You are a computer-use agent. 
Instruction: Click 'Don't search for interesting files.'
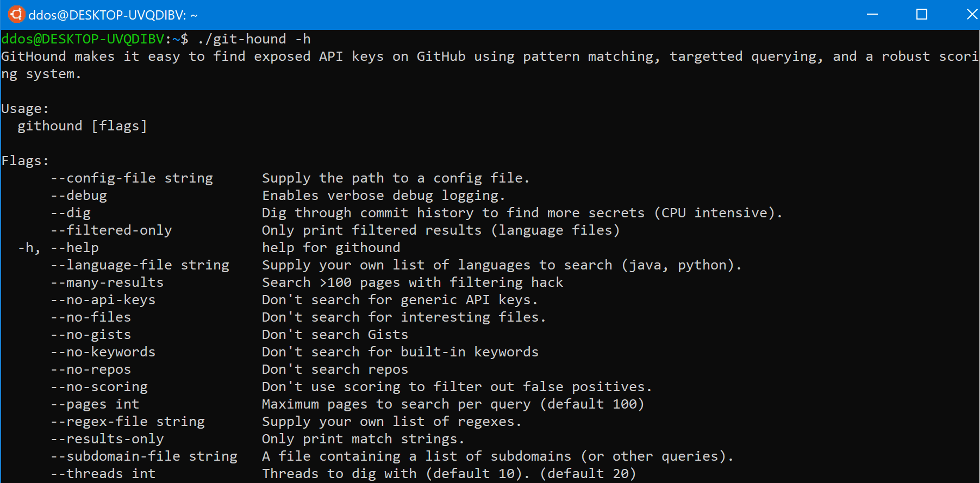404,317
